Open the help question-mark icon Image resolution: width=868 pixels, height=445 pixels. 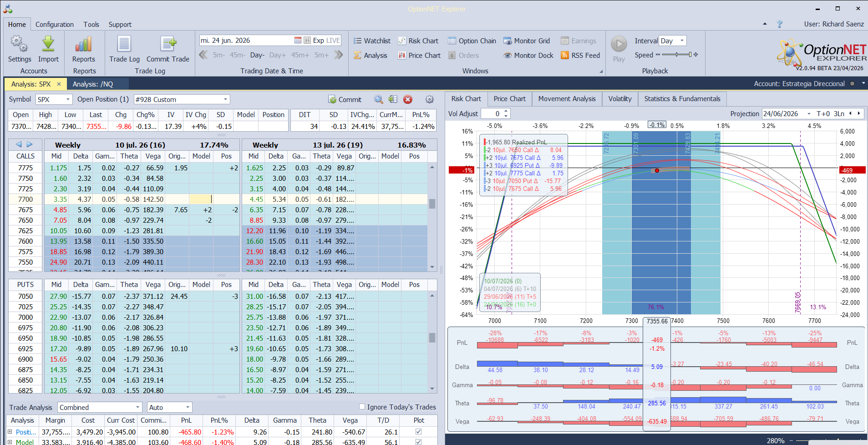click(780, 24)
